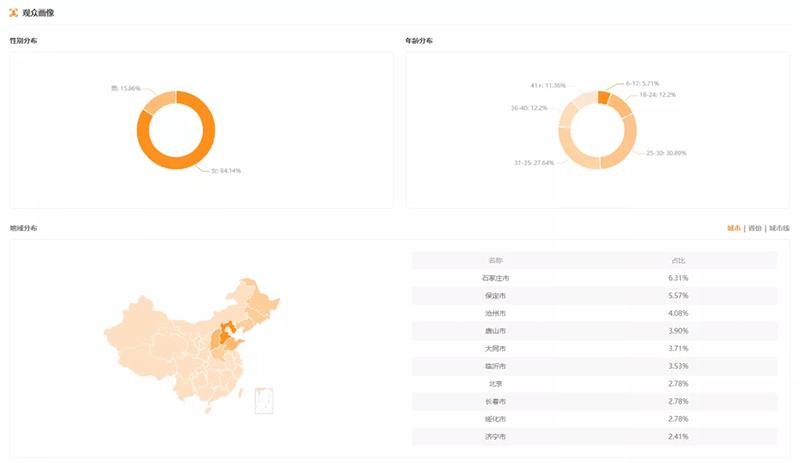Select the 保定市 table row
Viewport: 800px width, 467px height.
point(594,296)
